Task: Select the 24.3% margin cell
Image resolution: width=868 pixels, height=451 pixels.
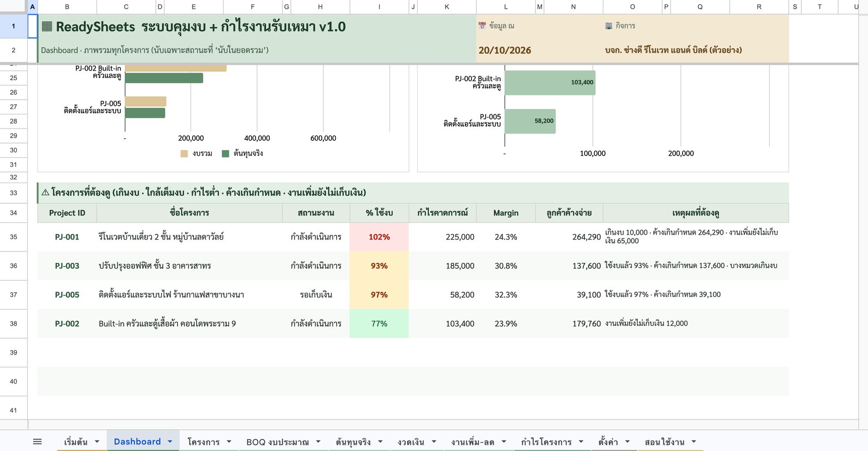Action: [x=506, y=237]
